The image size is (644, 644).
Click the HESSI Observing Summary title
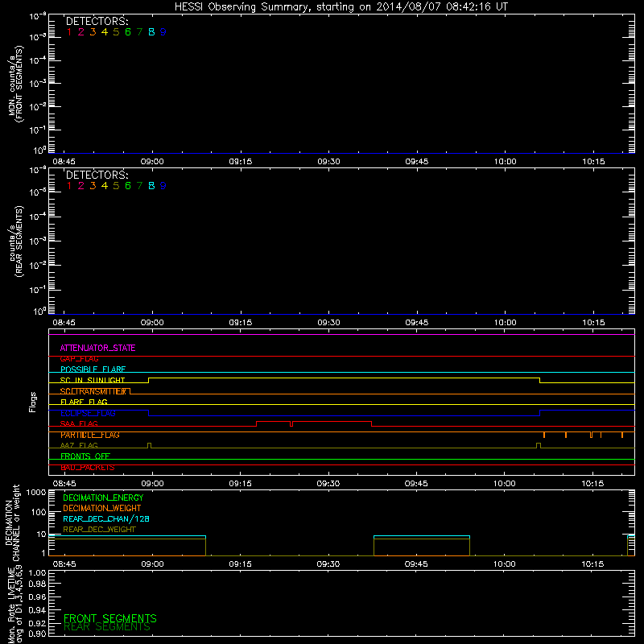(x=341, y=7)
